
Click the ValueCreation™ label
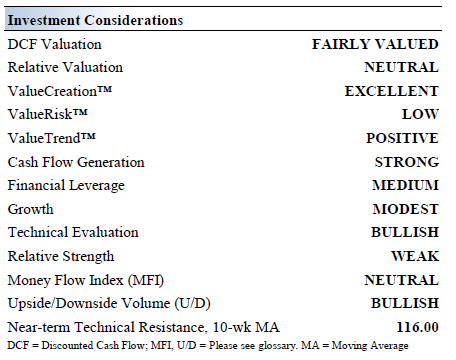coord(60,91)
